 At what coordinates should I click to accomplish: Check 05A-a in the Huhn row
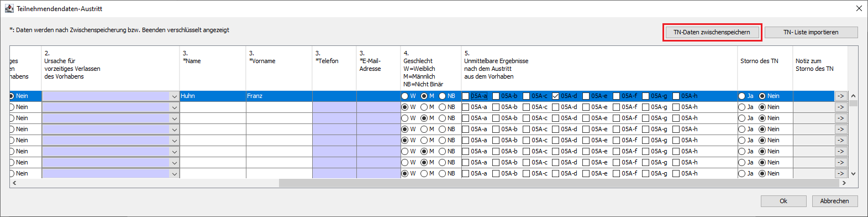(465, 96)
